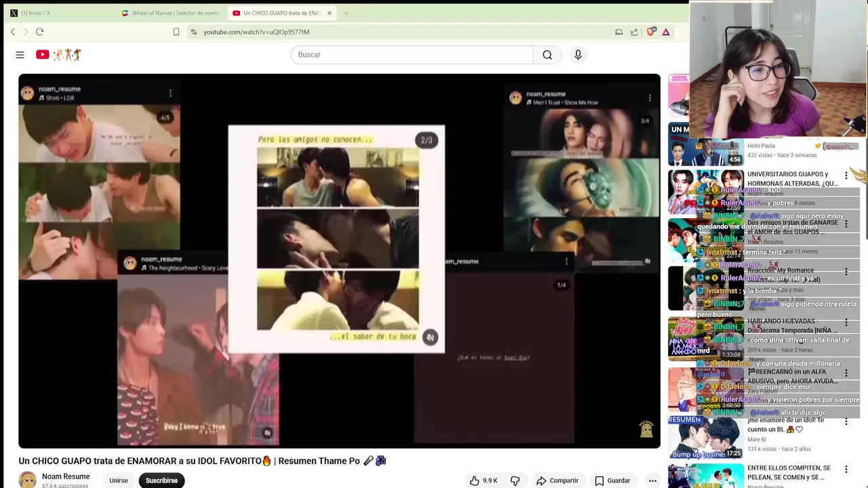Image resolution: width=868 pixels, height=488 pixels.
Task: Switch to the Inicio / X tab
Action: point(58,13)
